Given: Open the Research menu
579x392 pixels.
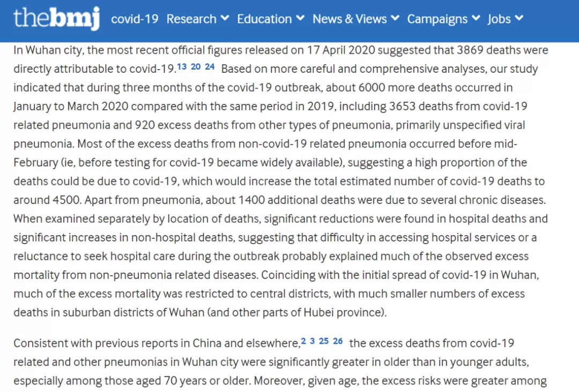Looking at the screenshot, I should pos(191,19).
